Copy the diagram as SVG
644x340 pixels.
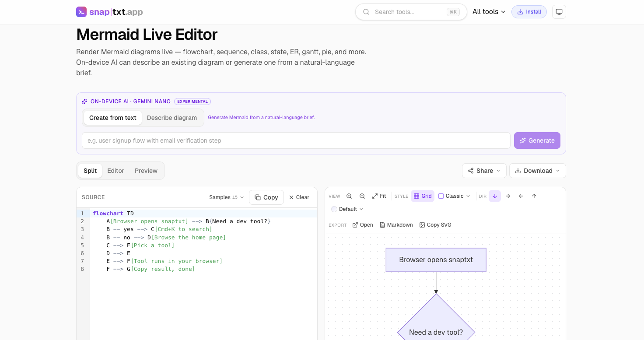(x=435, y=225)
